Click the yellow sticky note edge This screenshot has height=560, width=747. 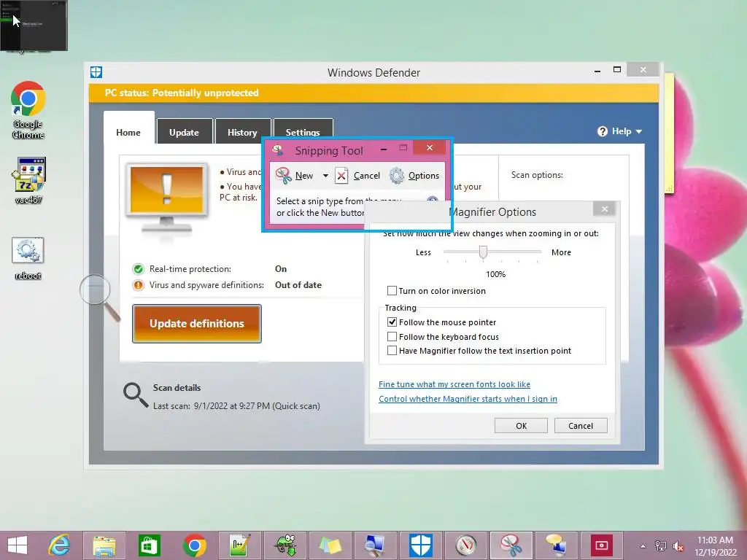[x=670, y=133]
